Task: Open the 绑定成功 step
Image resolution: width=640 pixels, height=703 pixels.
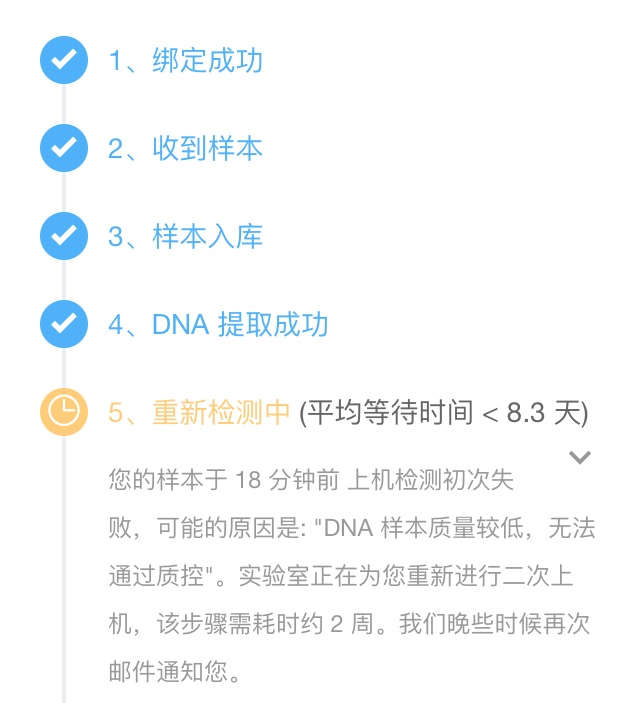Action: tap(185, 60)
